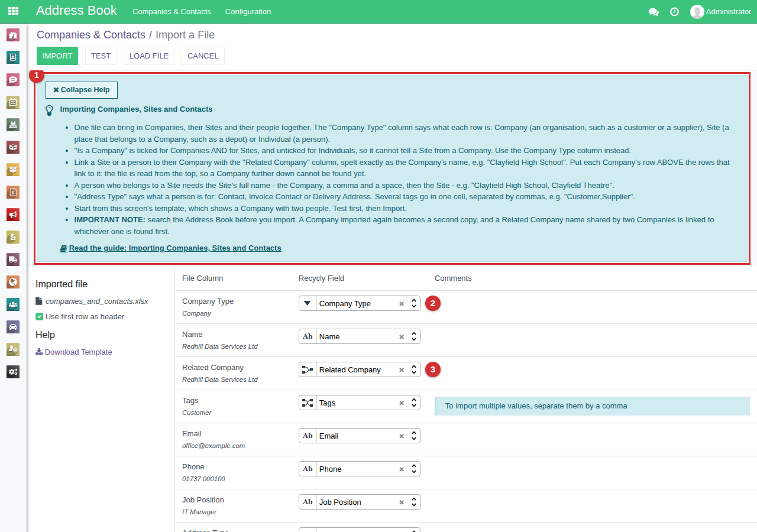Click the lightbulb icon beside the help heading
Viewport: 757px width, 532px height.
coord(50,110)
